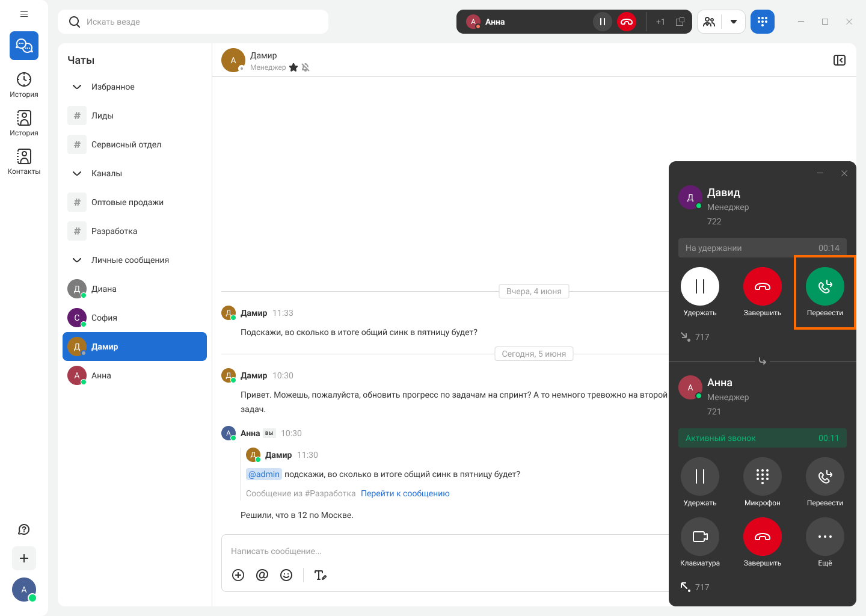Toggle muted bell icon in chat header
Screen dimensions: 866x616
[x=306, y=67]
